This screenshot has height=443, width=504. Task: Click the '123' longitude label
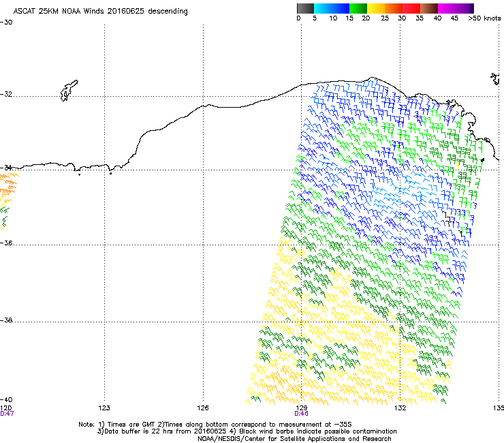click(104, 408)
